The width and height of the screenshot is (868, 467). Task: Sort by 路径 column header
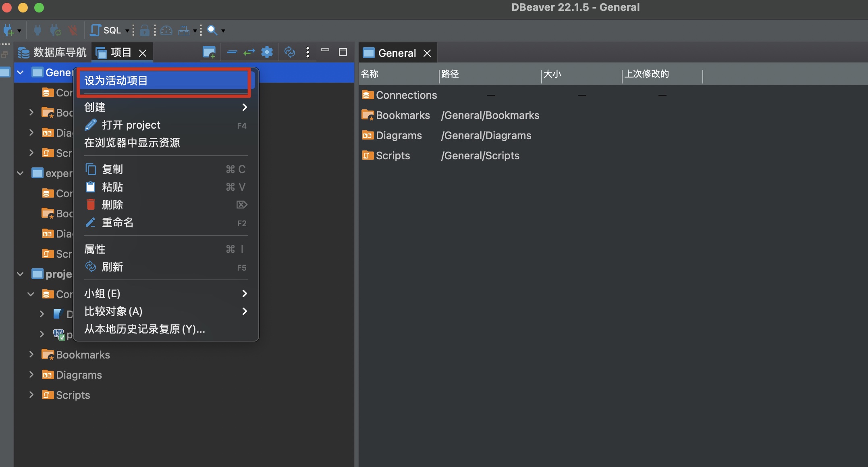(490, 74)
